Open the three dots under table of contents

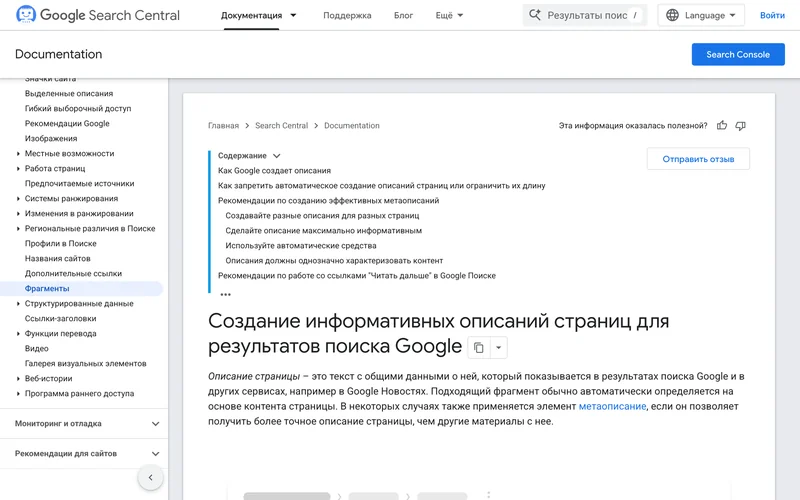point(226,294)
